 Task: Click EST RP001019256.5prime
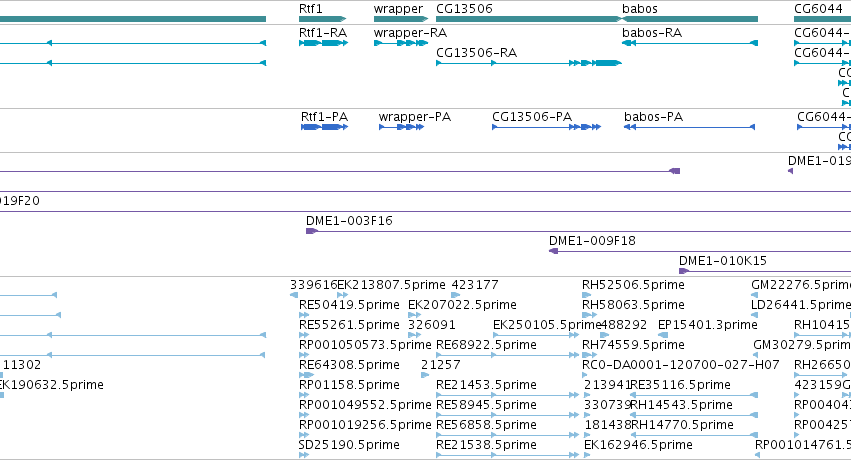click(x=365, y=425)
